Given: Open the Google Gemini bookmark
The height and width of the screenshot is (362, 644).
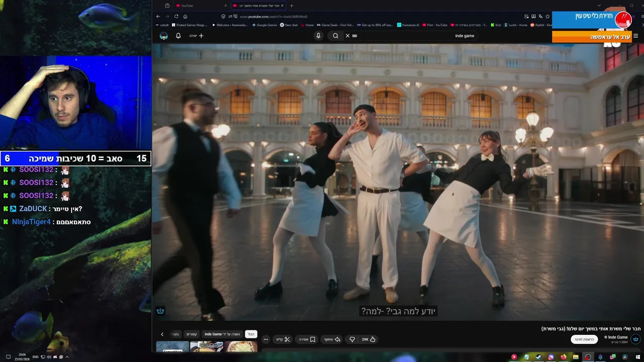Looking at the screenshot, I should (x=265, y=25).
